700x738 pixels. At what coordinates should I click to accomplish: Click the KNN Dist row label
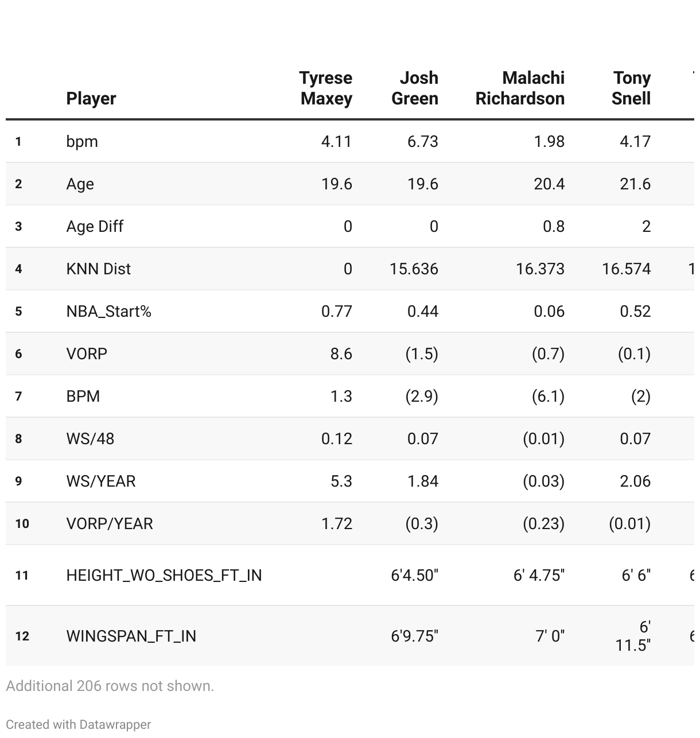click(x=99, y=269)
